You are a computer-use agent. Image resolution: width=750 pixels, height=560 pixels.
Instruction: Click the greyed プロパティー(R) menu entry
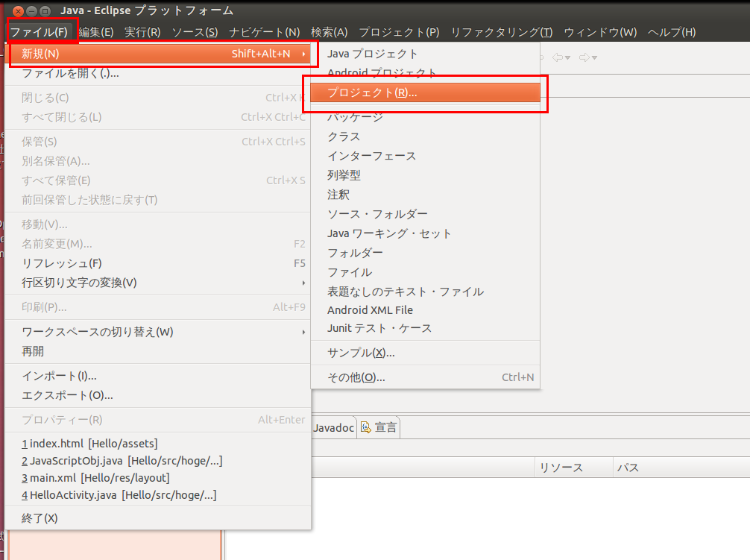158,421
